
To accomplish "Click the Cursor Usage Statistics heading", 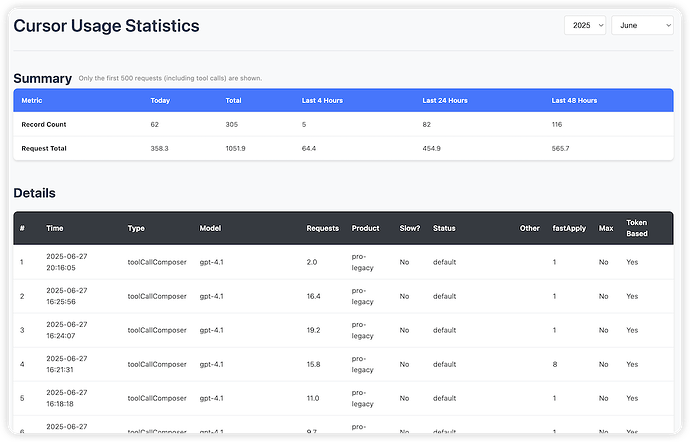I will [x=106, y=26].
